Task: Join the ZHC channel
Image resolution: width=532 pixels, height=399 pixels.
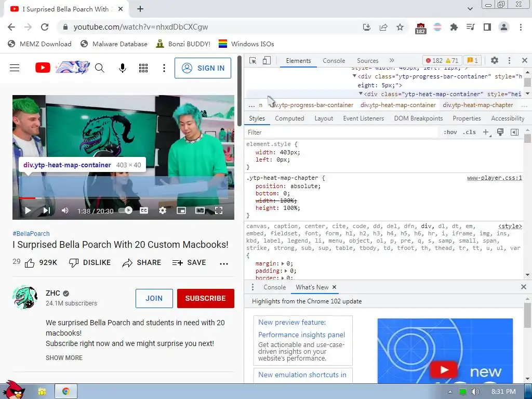Action: [154, 298]
